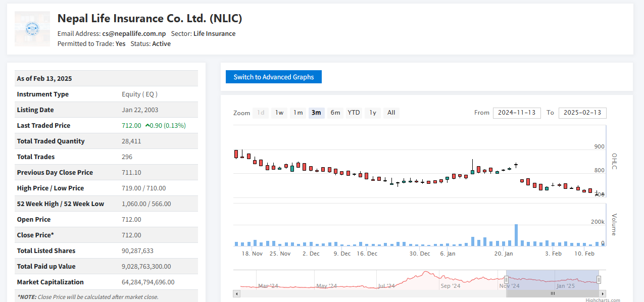The height and width of the screenshot is (302, 644).
Task: Click the previous day close price 711.10
Action: (131, 172)
